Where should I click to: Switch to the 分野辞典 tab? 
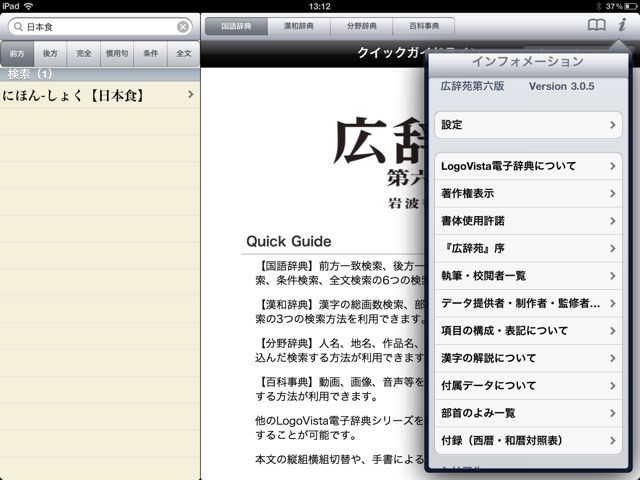click(361, 26)
